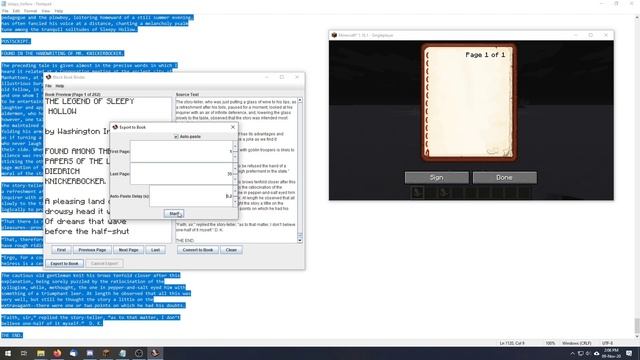640x360 pixels.
Task: Go to the Next Page of preview
Action: click(128, 250)
